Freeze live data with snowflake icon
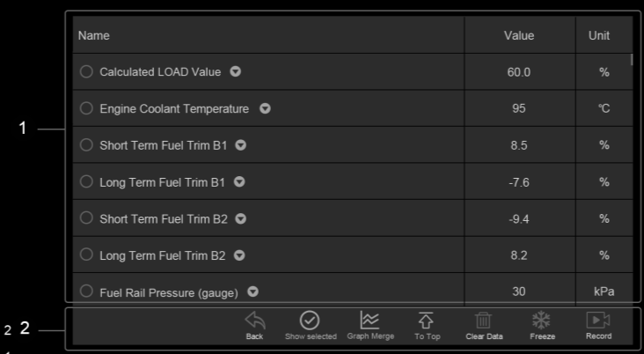The width and height of the screenshot is (644, 354). coord(541,320)
